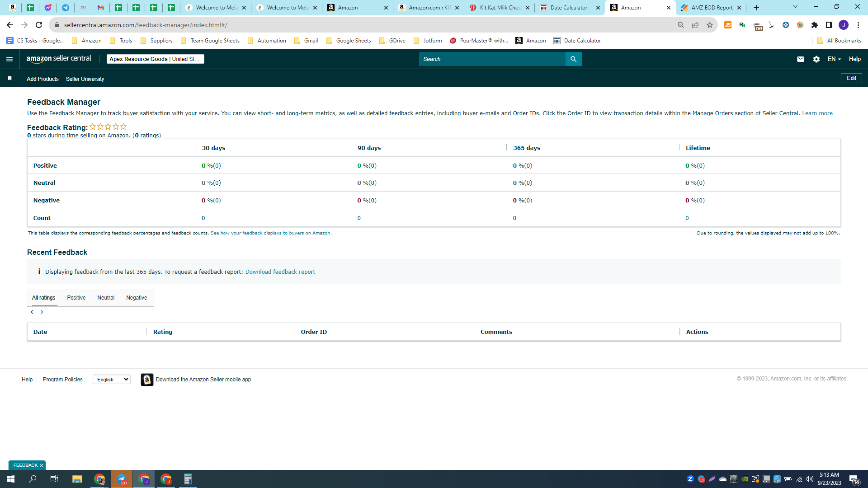Open CS Tasks bookmark
Screen dimensions: 868x488
35,41
